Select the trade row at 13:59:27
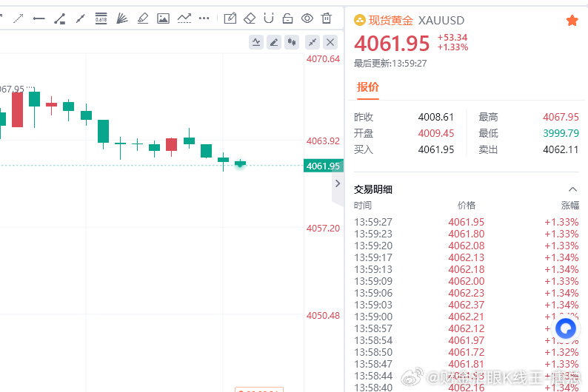Viewport: 588px width, 392px height. click(x=467, y=222)
